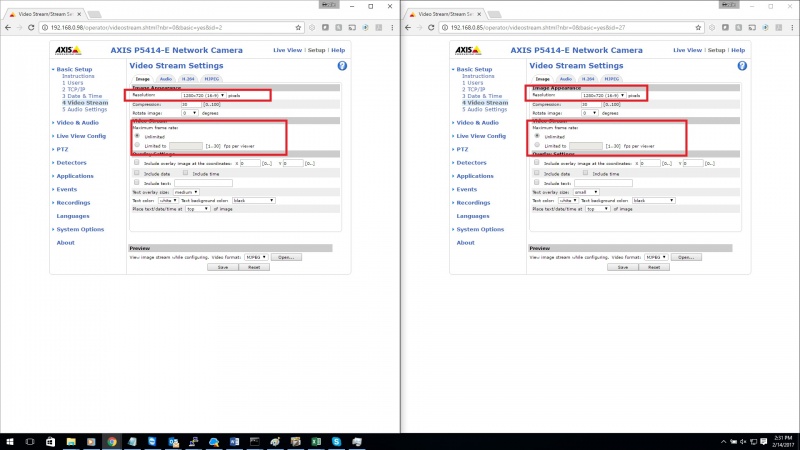Open the Text color dropdown in the left window
The height and width of the screenshot is (450, 800).
tap(167, 201)
